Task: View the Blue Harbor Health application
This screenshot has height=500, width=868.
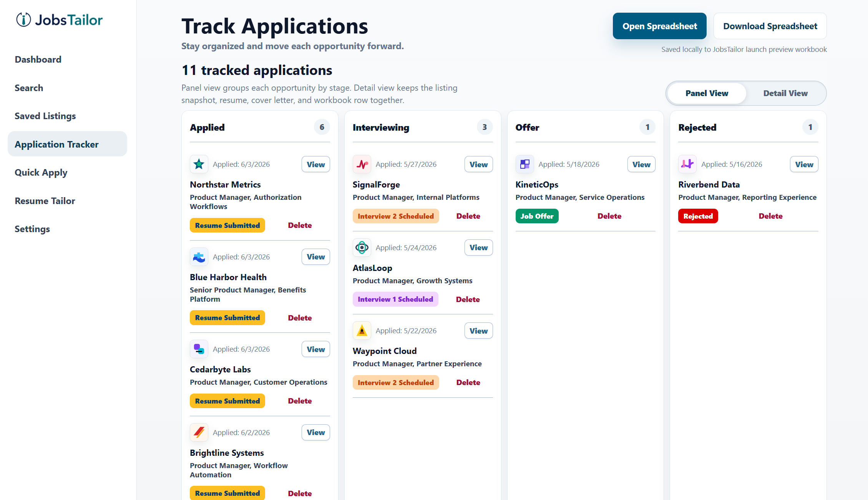Action: click(316, 257)
